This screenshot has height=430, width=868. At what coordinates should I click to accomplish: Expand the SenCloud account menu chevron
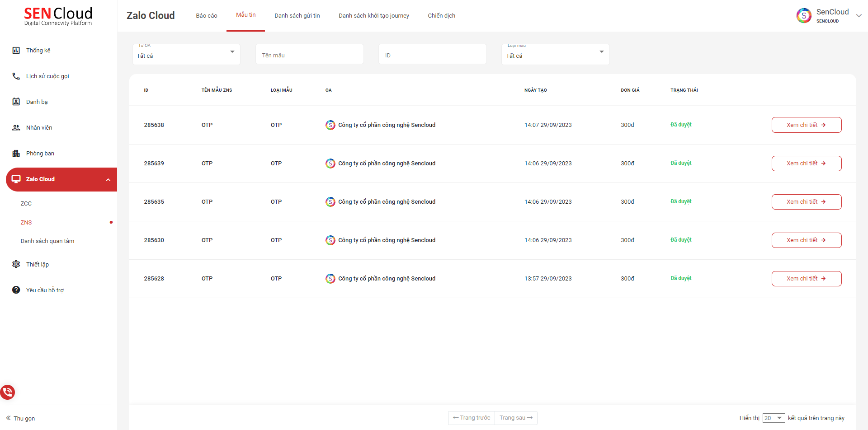point(859,16)
